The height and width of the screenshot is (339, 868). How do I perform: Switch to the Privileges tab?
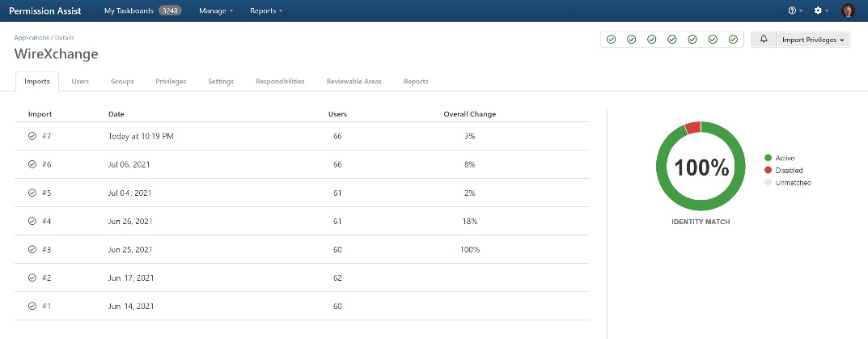click(x=171, y=82)
